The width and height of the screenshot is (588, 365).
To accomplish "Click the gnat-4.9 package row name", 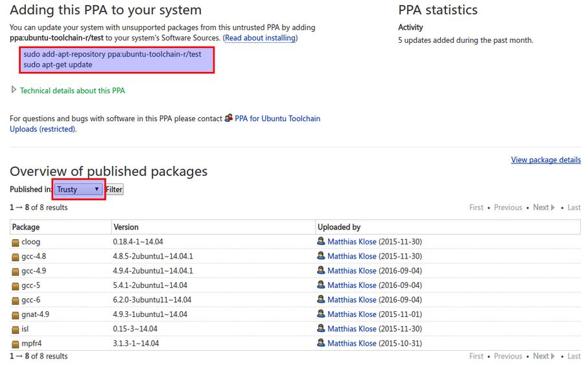I will [36, 314].
